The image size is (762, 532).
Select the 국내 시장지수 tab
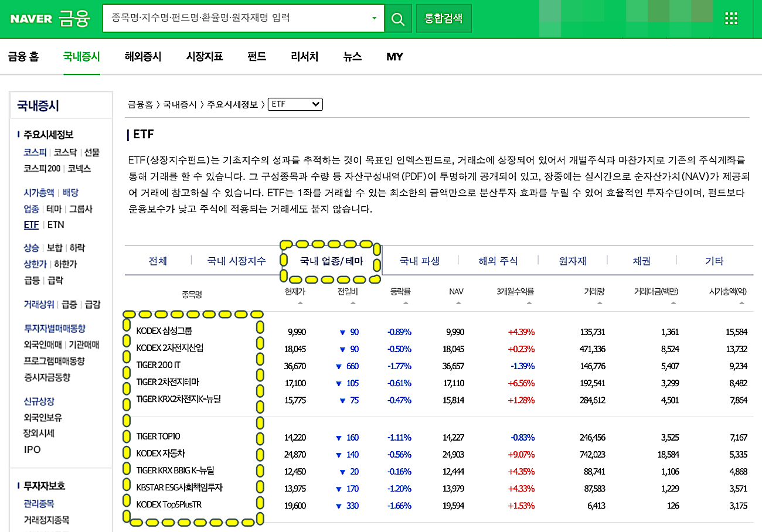point(236,261)
